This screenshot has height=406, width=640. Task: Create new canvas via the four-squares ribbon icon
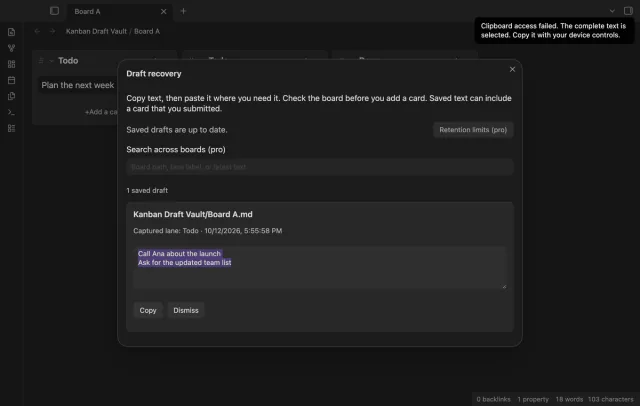click(11, 64)
